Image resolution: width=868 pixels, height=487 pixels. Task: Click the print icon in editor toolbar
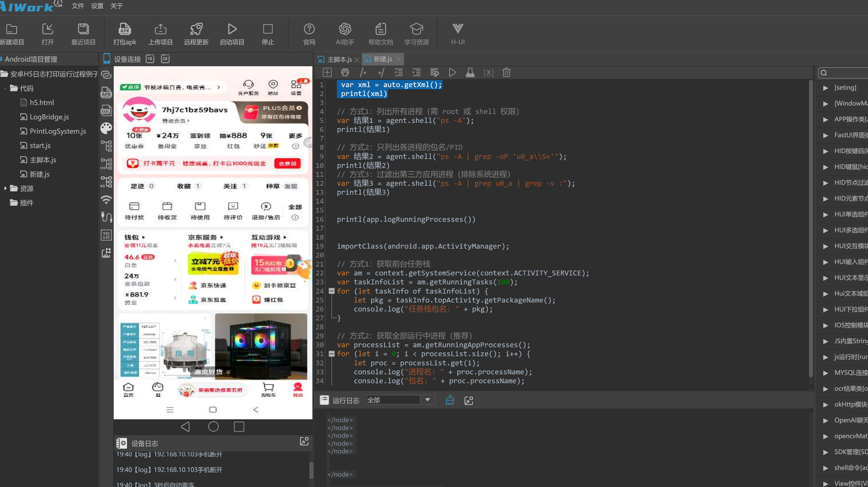click(x=345, y=73)
